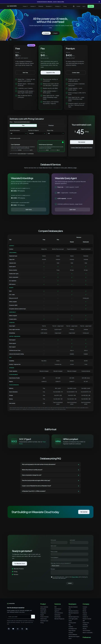
Task: Open Vector Database link in footer Product column
Action: 44,607
